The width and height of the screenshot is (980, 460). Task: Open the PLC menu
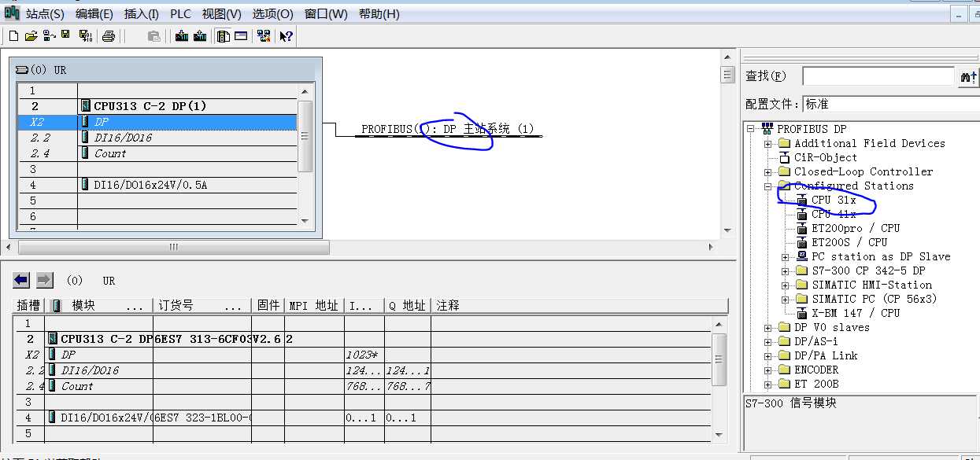coord(180,13)
